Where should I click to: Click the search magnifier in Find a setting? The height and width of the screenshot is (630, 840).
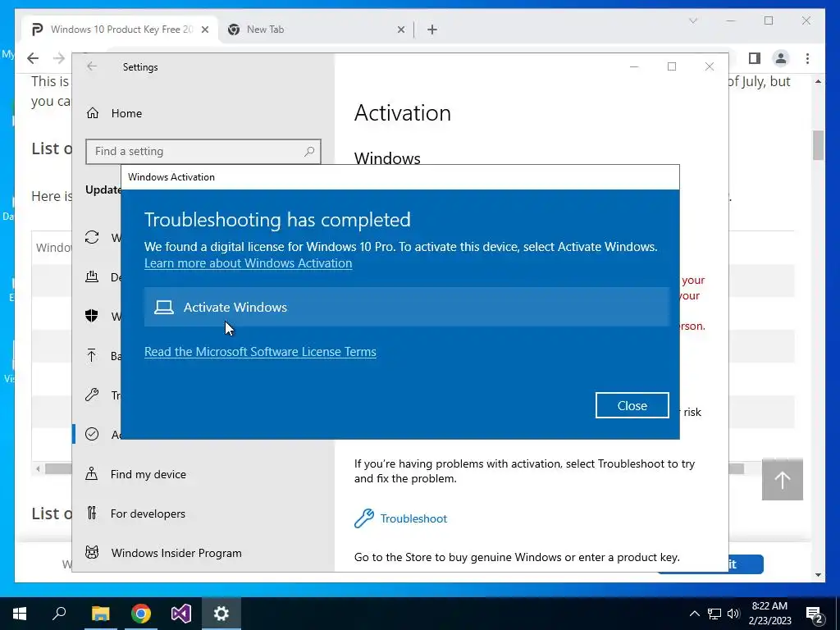tap(309, 152)
